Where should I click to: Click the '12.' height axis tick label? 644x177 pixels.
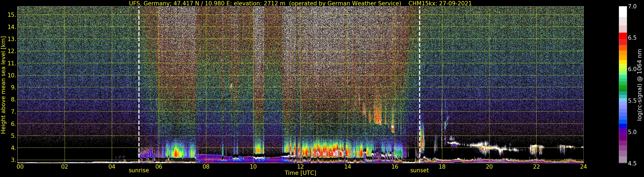pyautogui.click(x=12, y=51)
